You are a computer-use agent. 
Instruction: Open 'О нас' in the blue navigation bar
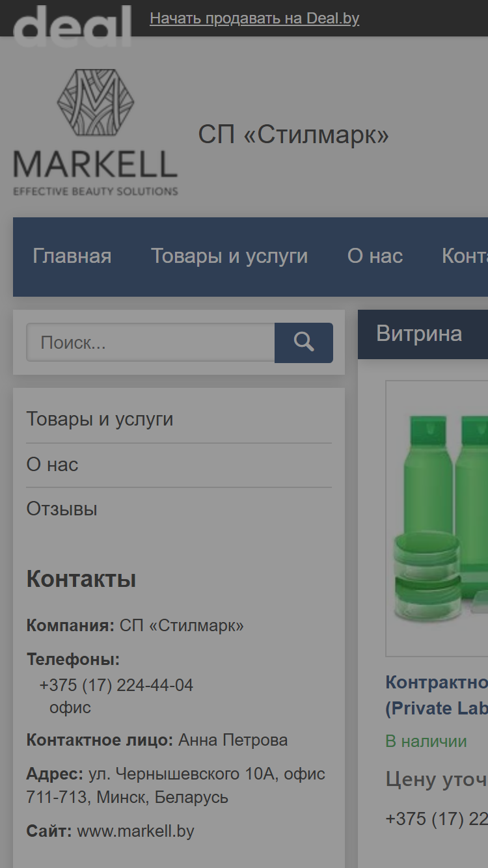pos(375,256)
